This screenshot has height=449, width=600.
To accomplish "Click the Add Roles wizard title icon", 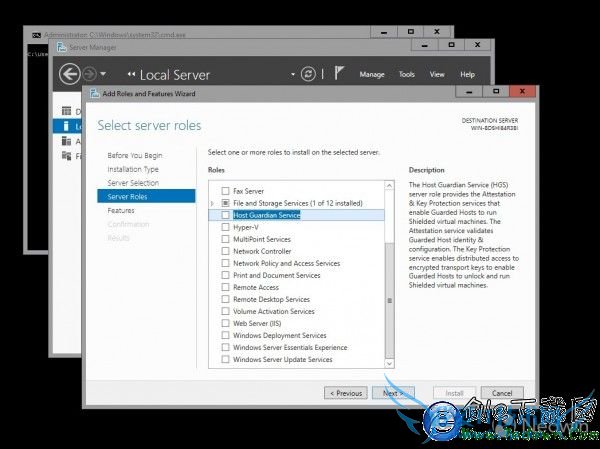I will click(94, 93).
